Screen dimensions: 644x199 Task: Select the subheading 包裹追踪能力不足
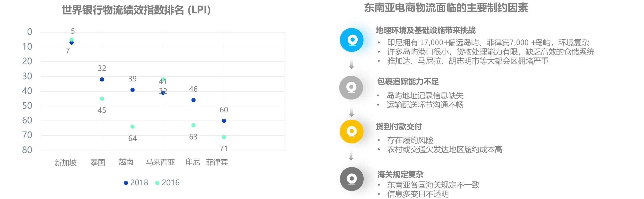coord(408,82)
